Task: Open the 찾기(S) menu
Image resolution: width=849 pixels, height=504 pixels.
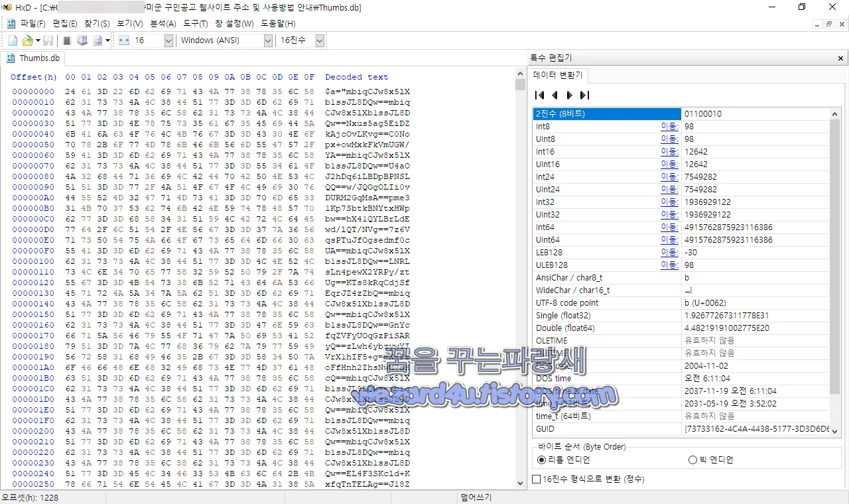Action: (x=97, y=23)
